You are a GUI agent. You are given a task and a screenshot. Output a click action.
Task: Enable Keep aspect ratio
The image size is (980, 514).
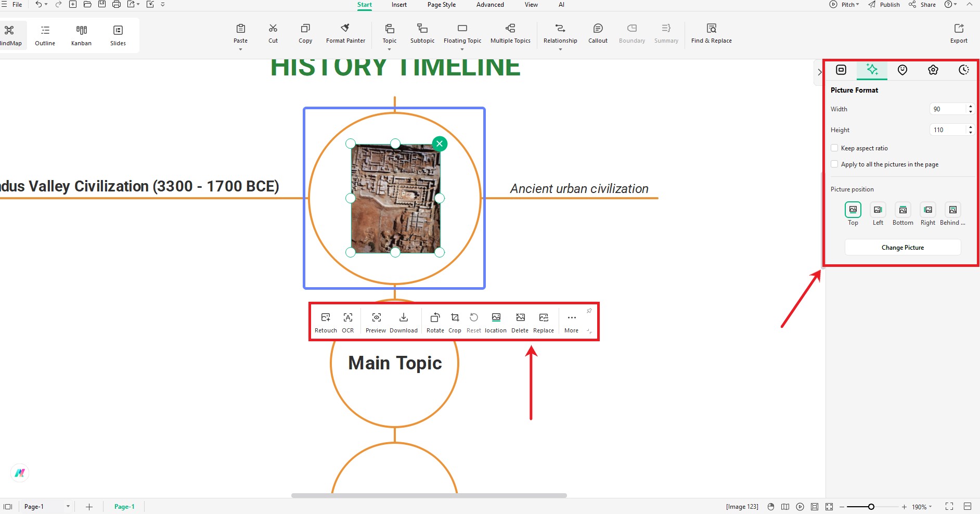(x=834, y=148)
